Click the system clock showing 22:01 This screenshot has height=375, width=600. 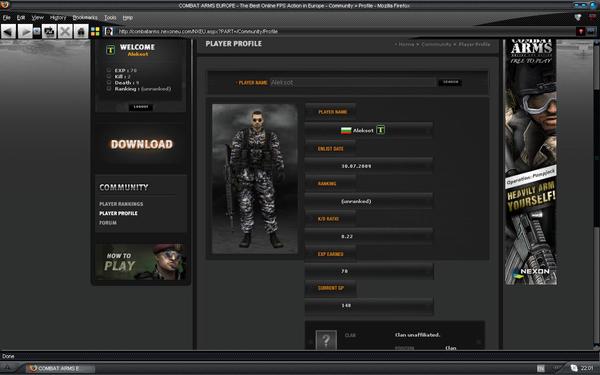587,368
